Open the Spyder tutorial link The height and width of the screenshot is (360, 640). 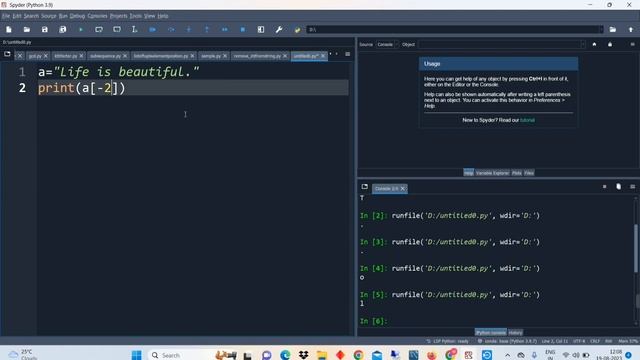point(527,120)
